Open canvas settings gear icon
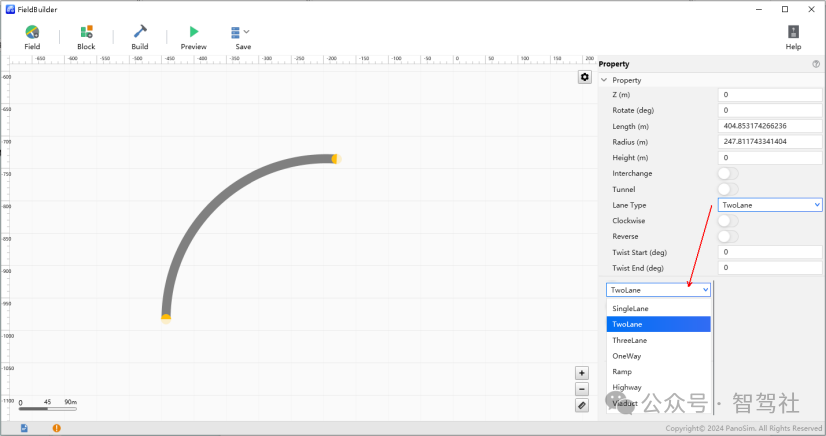The width and height of the screenshot is (826, 436). point(585,77)
